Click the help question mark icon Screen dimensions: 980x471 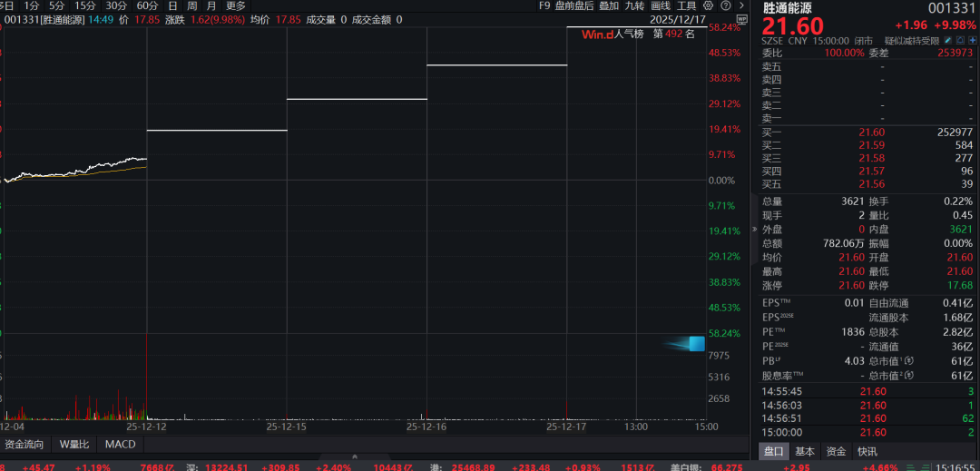tap(726, 5)
